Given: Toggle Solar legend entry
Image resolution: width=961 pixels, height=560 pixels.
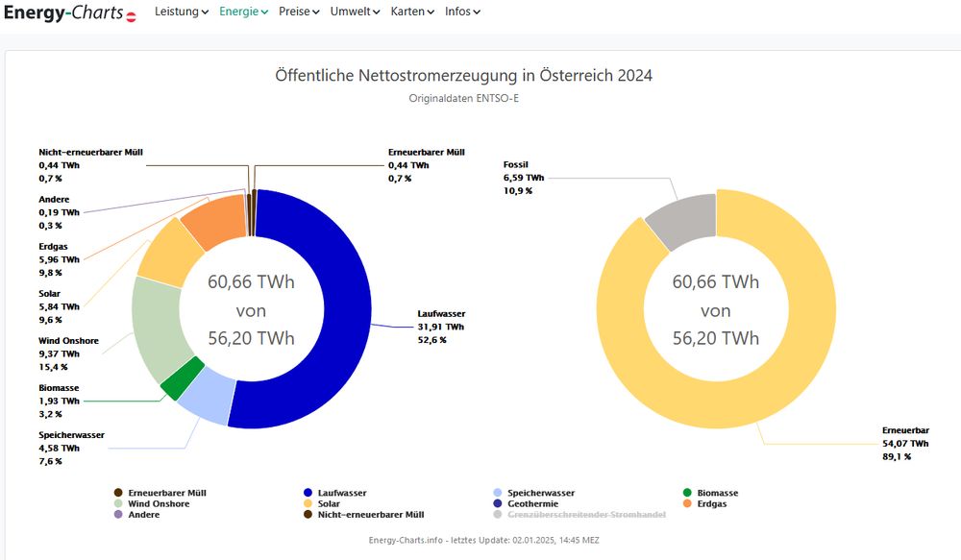Looking at the screenshot, I should [322, 503].
